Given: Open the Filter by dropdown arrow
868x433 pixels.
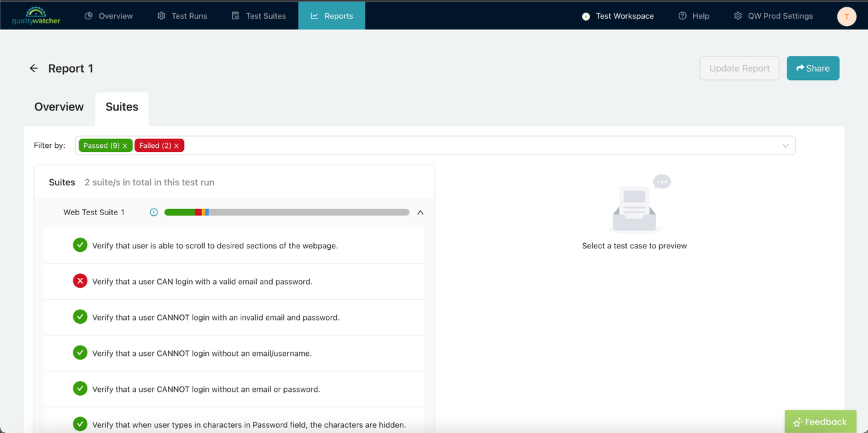Looking at the screenshot, I should (x=785, y=146).
